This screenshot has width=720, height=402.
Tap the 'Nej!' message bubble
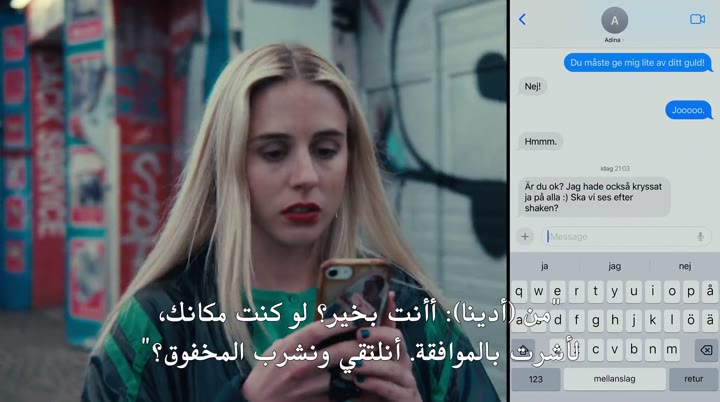point(533,86)
